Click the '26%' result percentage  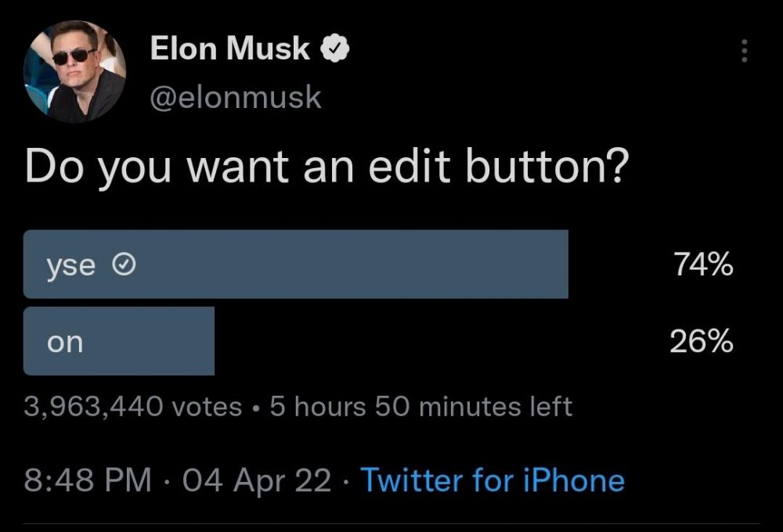(701, 340)
